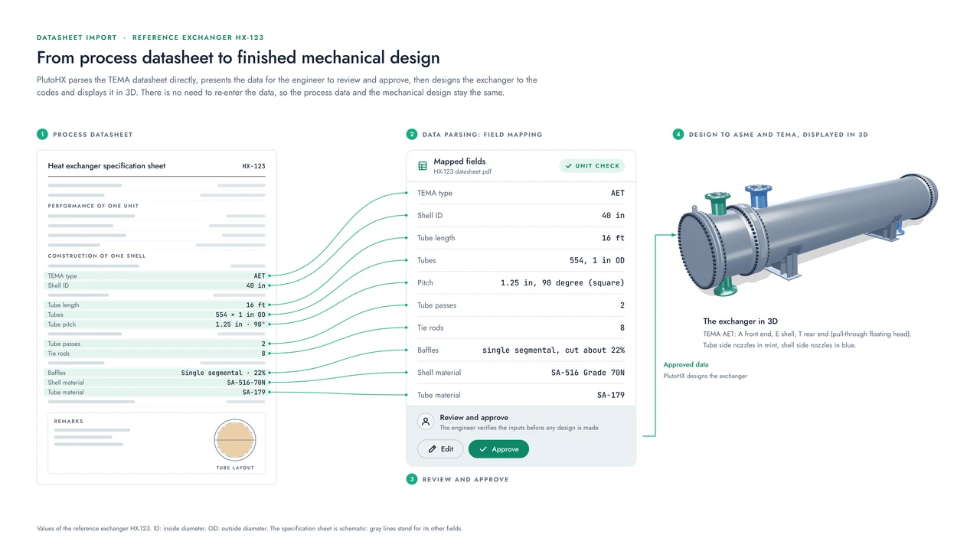
Task: Click the person icon beside Review and approve
Action: (x=426, y=422)
